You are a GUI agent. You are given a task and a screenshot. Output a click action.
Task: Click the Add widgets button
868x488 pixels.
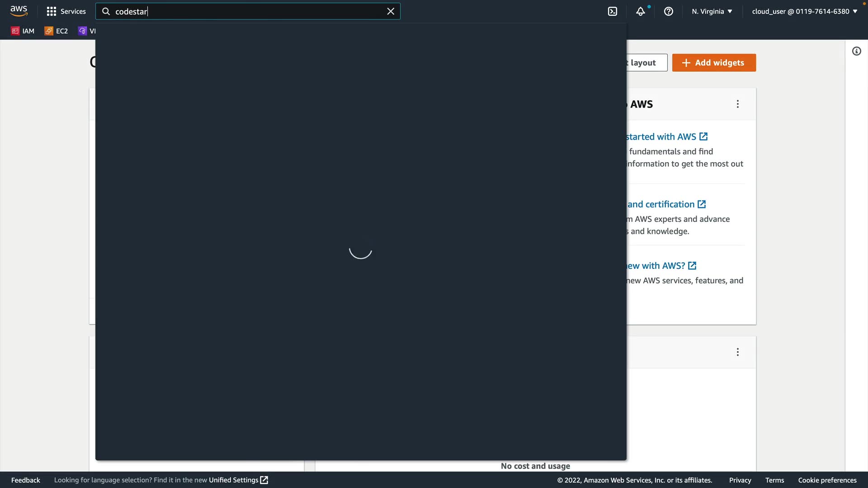(x=714, y=63)
